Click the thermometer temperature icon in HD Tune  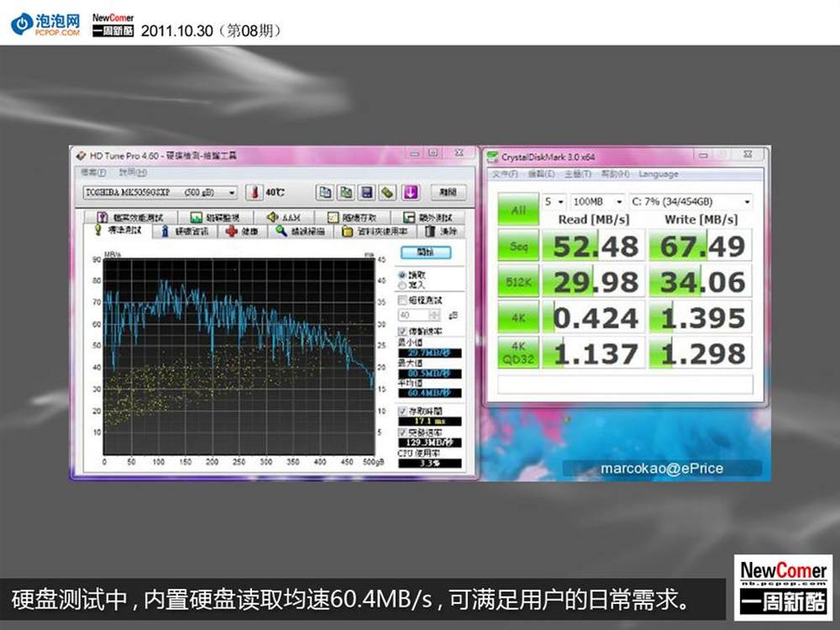[254, 192]
